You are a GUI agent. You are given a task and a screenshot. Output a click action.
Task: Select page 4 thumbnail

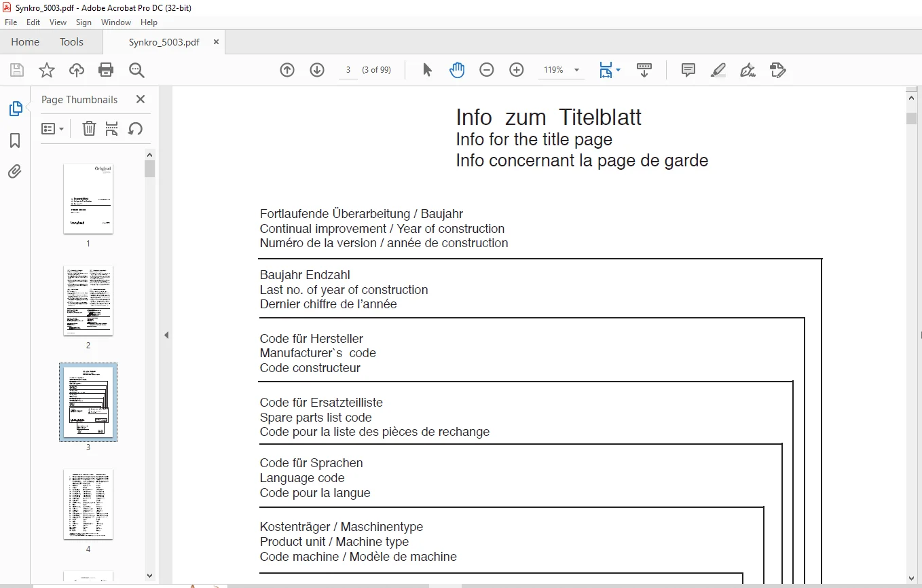point(88,504)
